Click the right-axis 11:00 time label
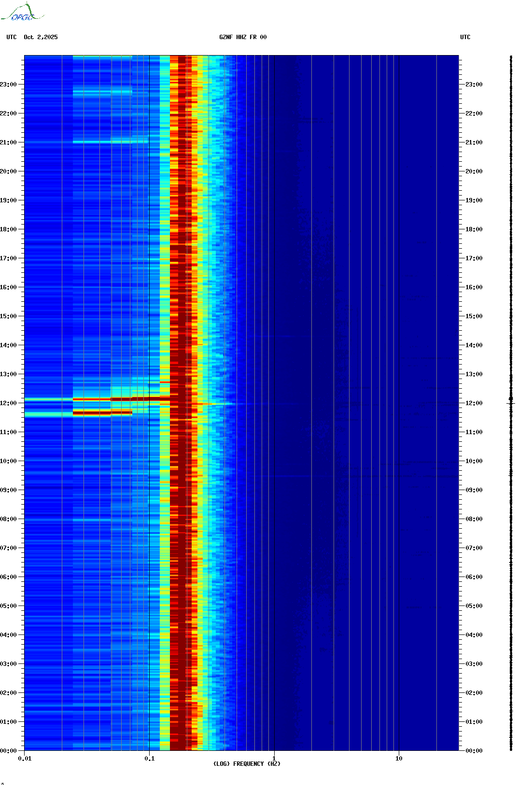 pyautogui.click(x=474, y=432)
